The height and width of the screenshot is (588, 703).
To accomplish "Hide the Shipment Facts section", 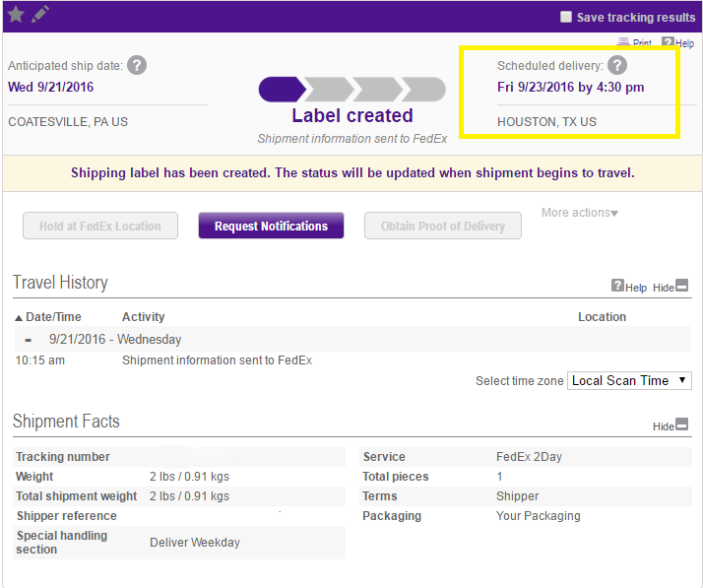I will pos(671,425).
